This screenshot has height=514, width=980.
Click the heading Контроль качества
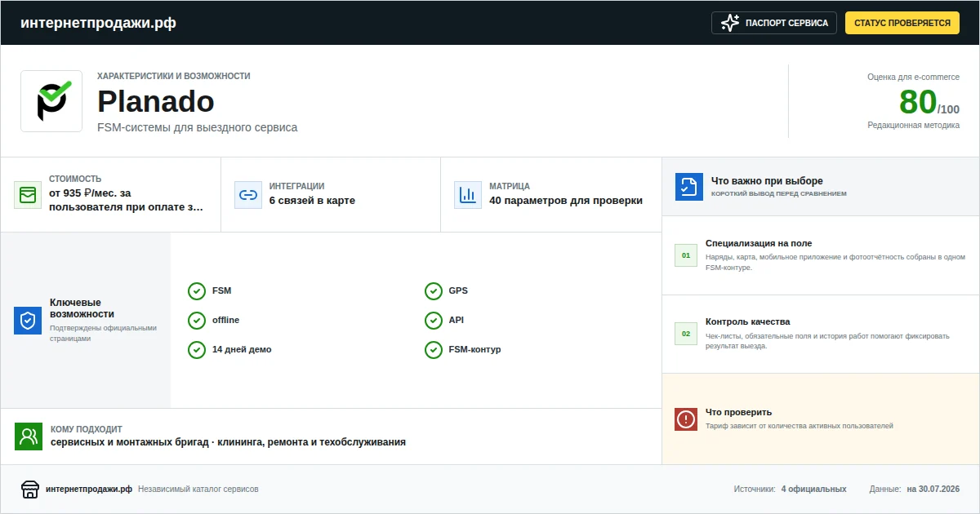pyautogui.click(x=748, y=321)
